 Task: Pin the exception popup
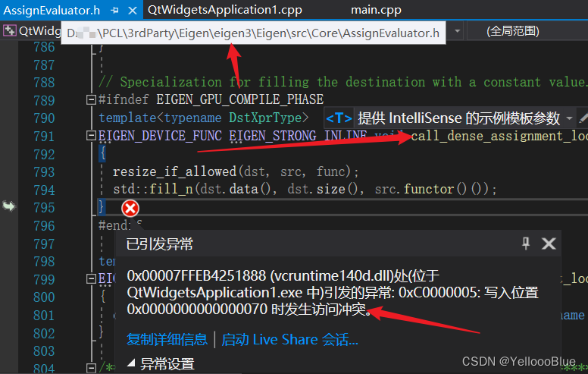[x=526, y=244]
